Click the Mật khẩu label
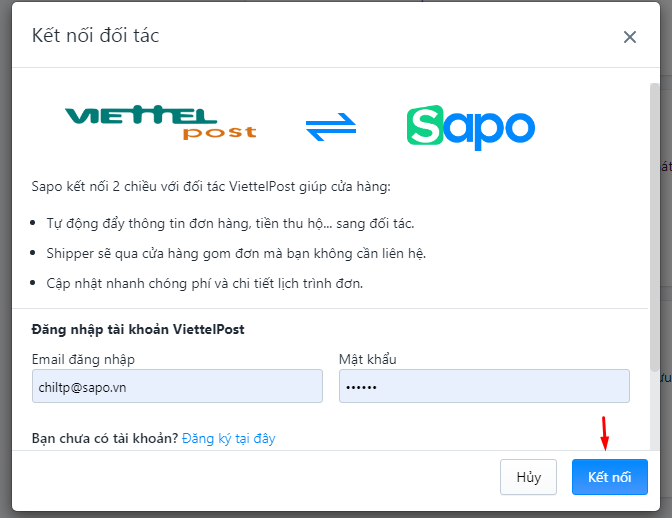The height and width of the screenshot is (518, 672). coord(368,359)
